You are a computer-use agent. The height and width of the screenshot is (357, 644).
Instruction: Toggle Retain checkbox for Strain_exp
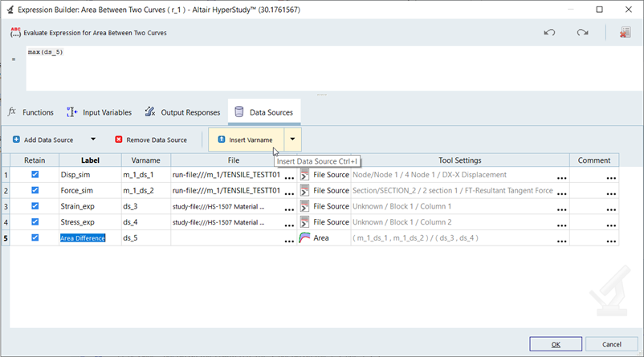click(35, 206)
